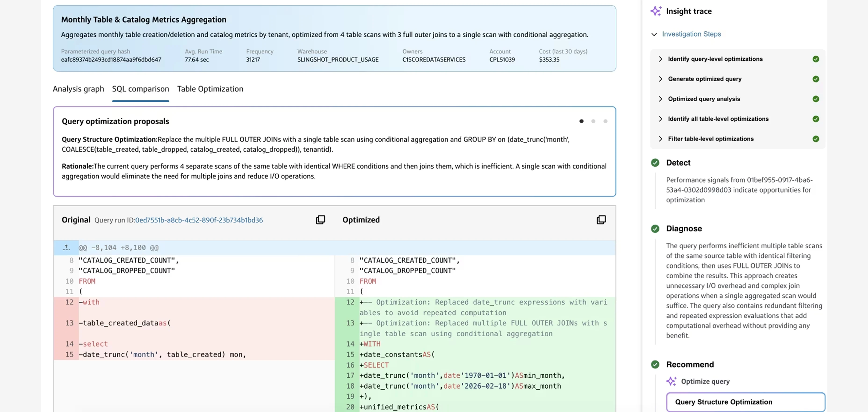Viewport: 868px width, 412px height.
Task: Click the Recommend section heading
Action: click(x=690, y=364)
